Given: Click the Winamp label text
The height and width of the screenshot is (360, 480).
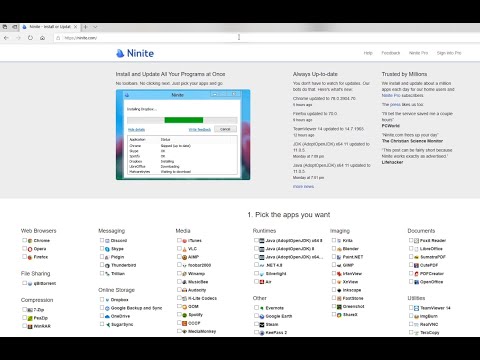Looking at the screenshot, I should (197, 274).
